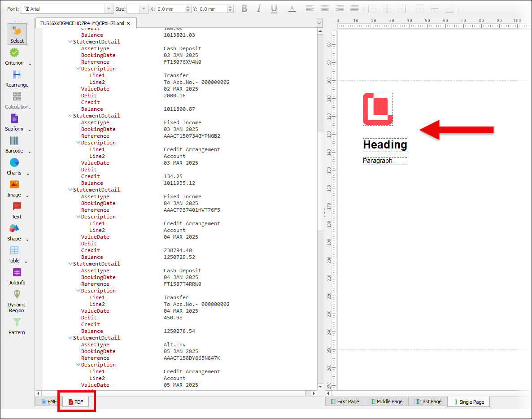Select the Credit value 238794.40
Image resolution: width=532 pixels, height=419 pixels.
click(x=178, y=250)
